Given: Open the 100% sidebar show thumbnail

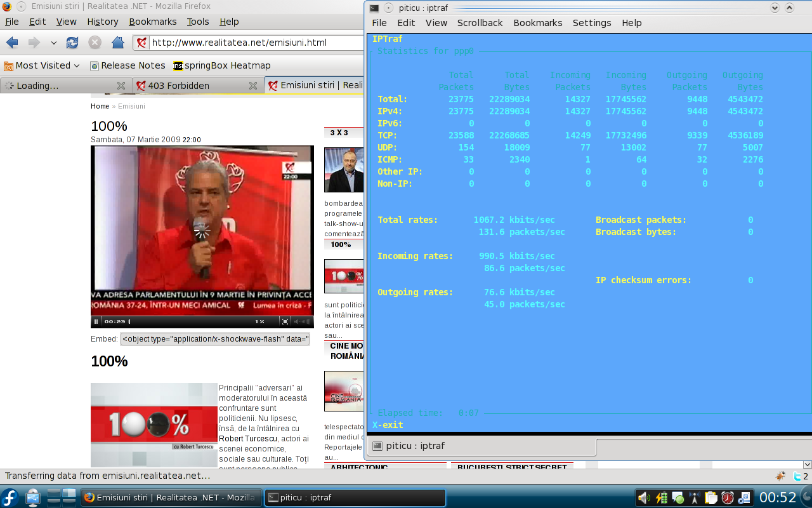Looking at the screenshot, I should [x=344, y=276].
